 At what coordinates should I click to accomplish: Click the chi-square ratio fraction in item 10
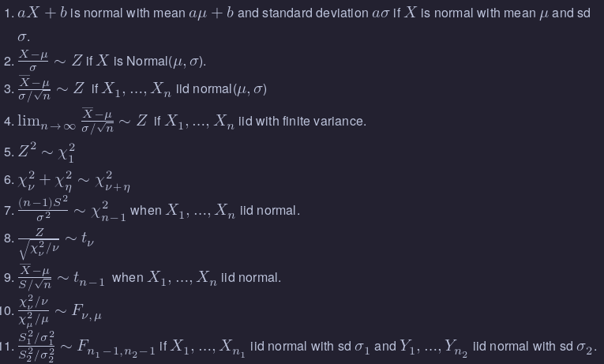click(33, 310)
